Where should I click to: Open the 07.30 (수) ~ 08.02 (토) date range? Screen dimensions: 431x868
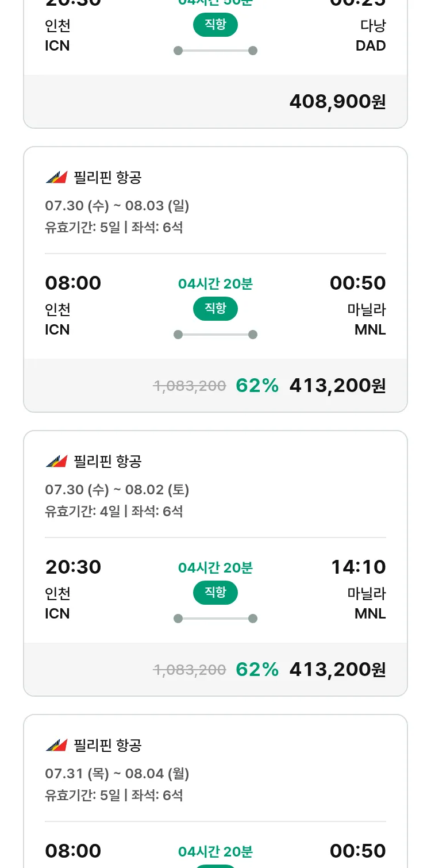[x=117, y=490]
